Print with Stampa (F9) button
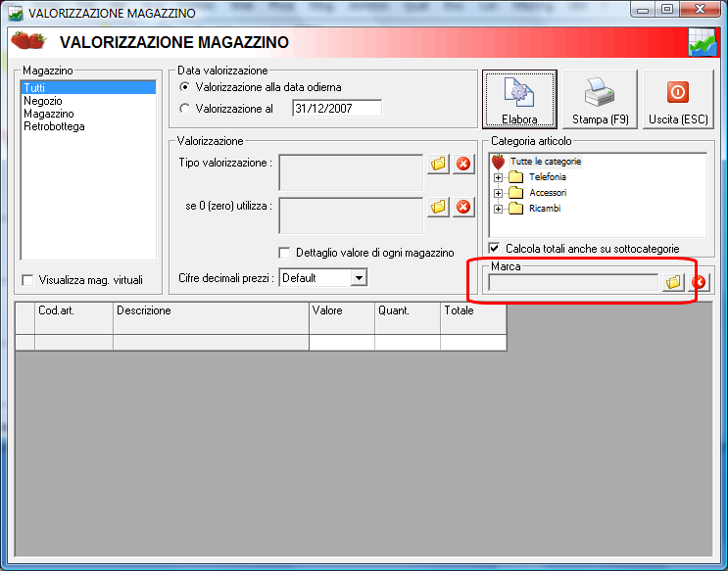The height and width of the screenshot is (571, 728). (600, 99)
